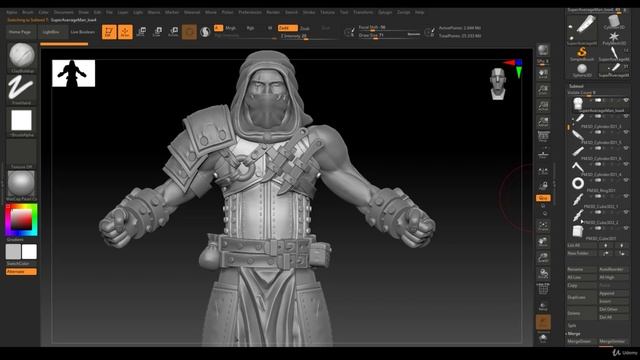Viewport: 640px width, 360px height.
Task: Activate the Draw mode button
Action: [x=125, y=32]
